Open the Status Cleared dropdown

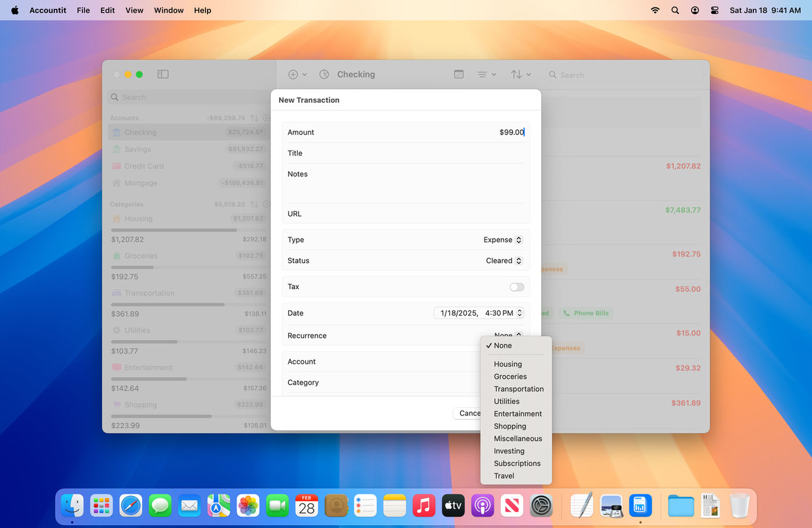tap(504, 261)
